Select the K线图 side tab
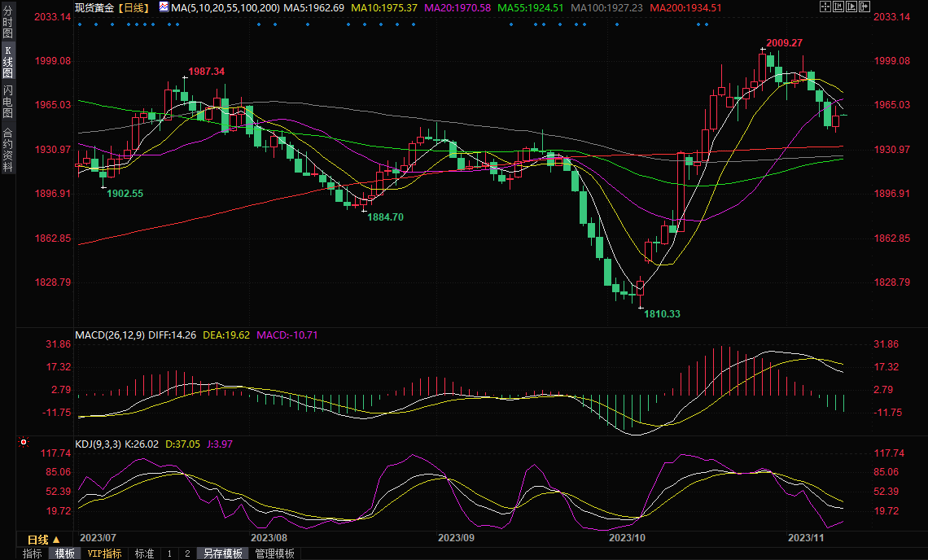The image size is (928, 560). click(7, 61)
